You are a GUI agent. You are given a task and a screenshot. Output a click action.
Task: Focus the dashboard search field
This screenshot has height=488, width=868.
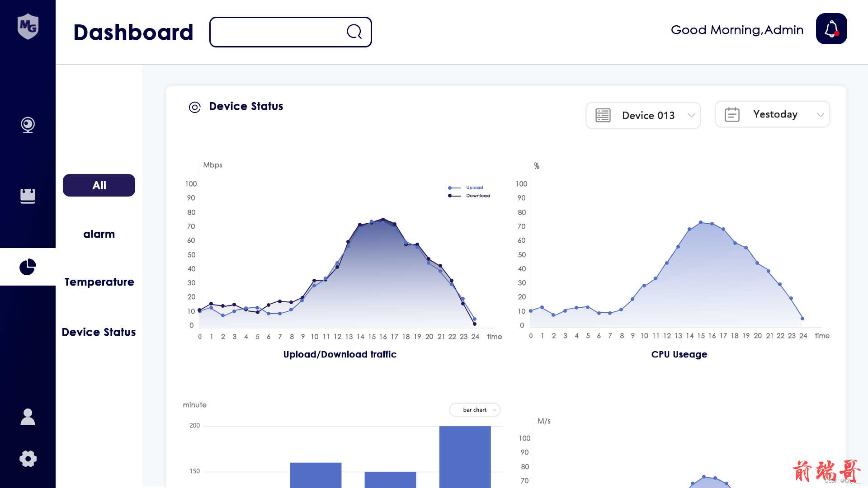pos(291,32)
